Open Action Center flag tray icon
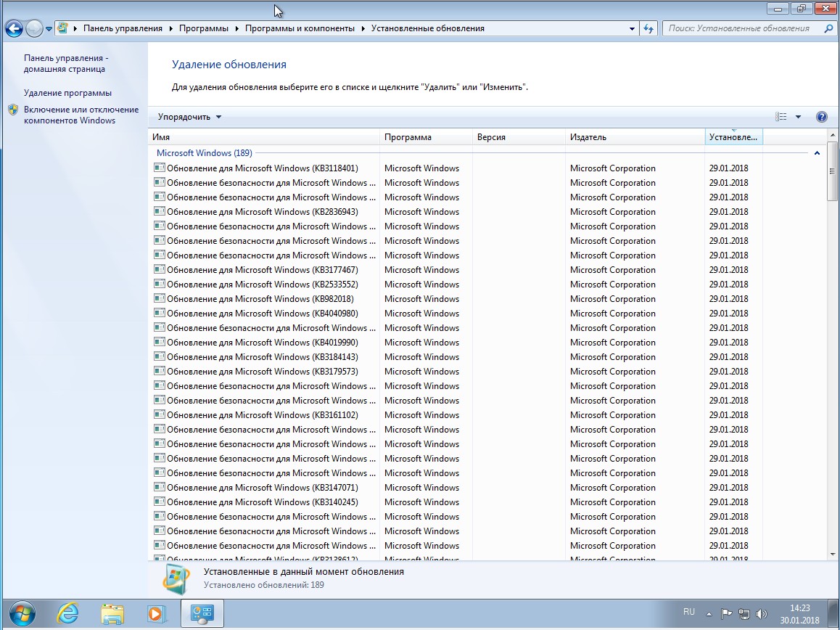 (x=726, y=614)
